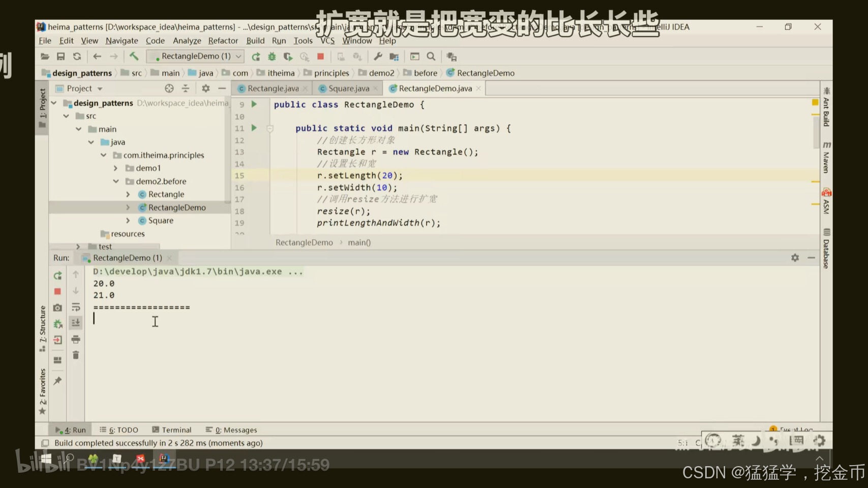Toggle soft-wrap in Run console
Screen dimensions: 868x488
tap(76, 307)
